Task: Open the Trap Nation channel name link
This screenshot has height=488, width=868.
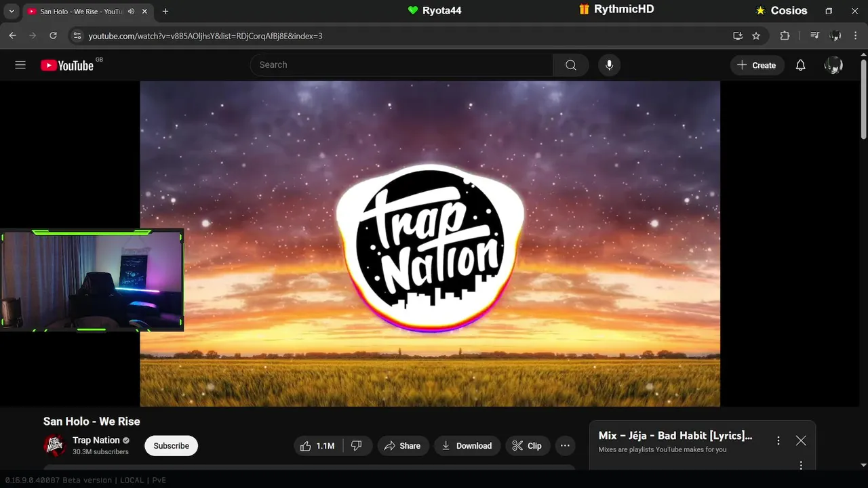Action: click(96, 441)
